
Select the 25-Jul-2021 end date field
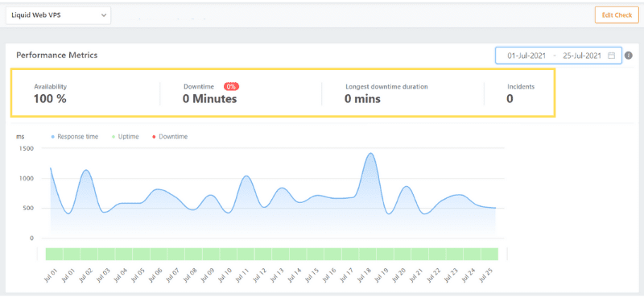582,56
